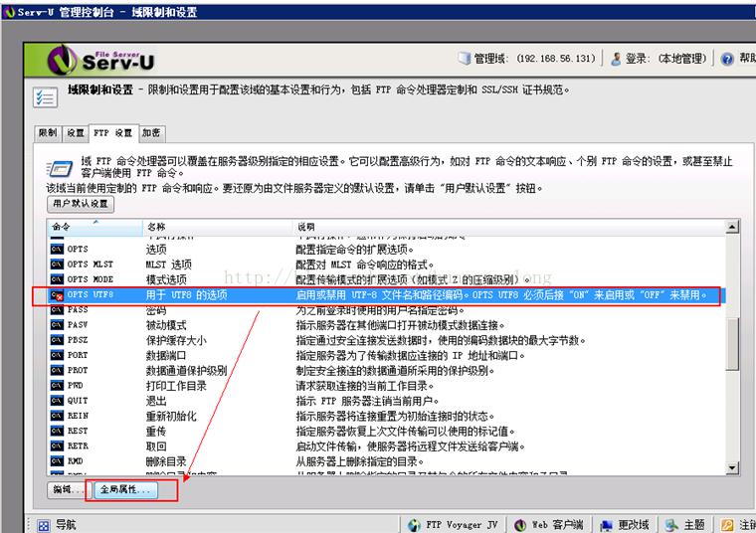Click the 导航 navigation grid icon
The image size is (756, 533).
click(44, 525)
